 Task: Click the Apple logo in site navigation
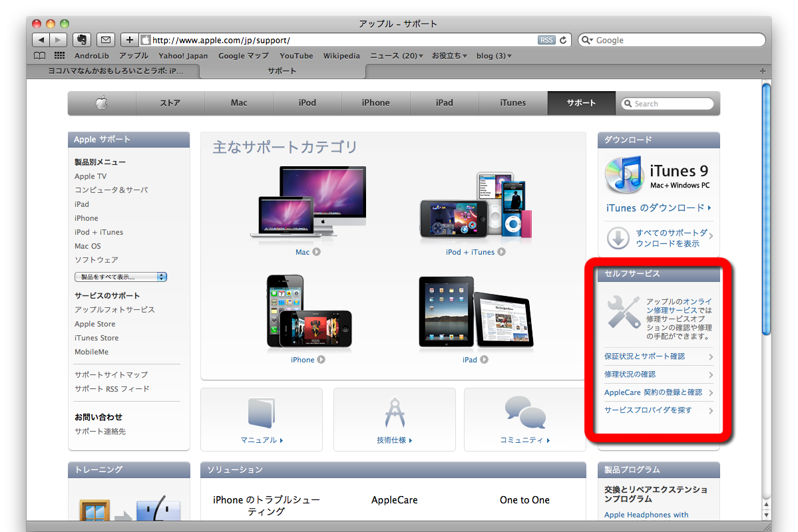[102, 102]
